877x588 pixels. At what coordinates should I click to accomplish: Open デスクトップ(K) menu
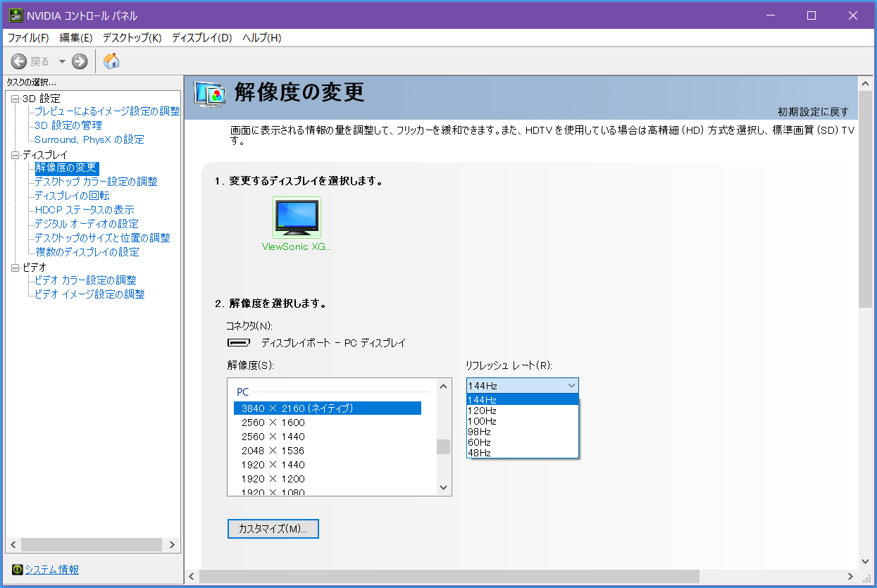132,38
